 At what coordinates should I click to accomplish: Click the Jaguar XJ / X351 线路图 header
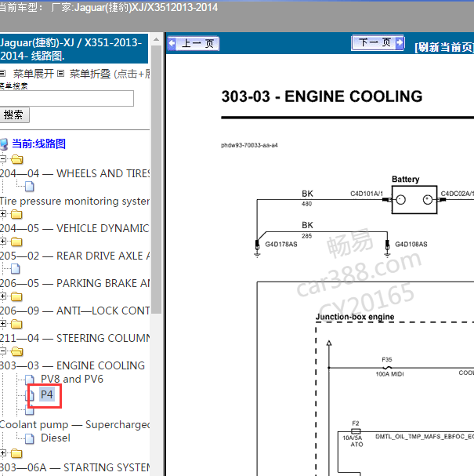pos(74,49)
